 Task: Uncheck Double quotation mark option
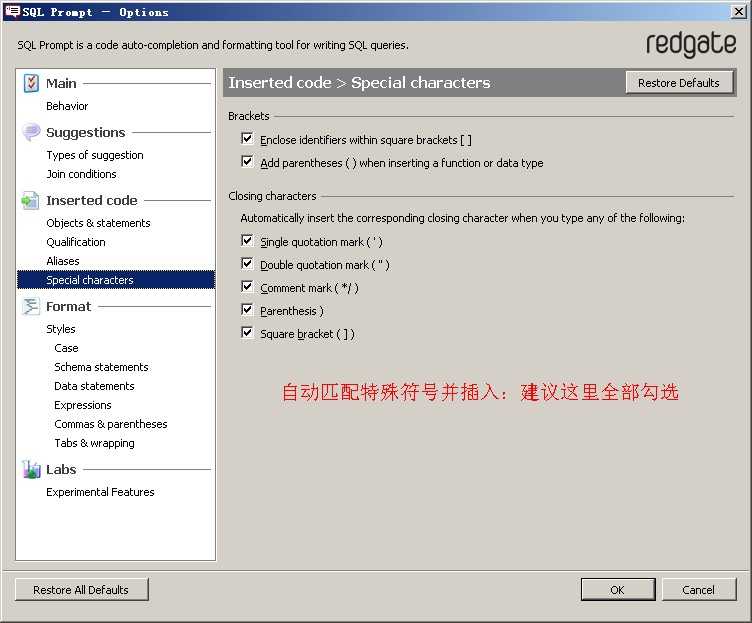point(247,264)
